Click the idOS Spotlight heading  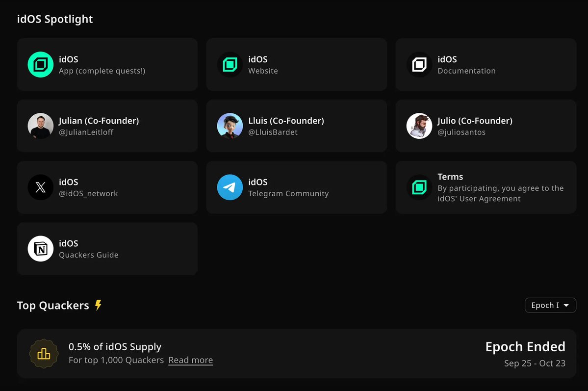pyautogui.click(x=55, y=19)
